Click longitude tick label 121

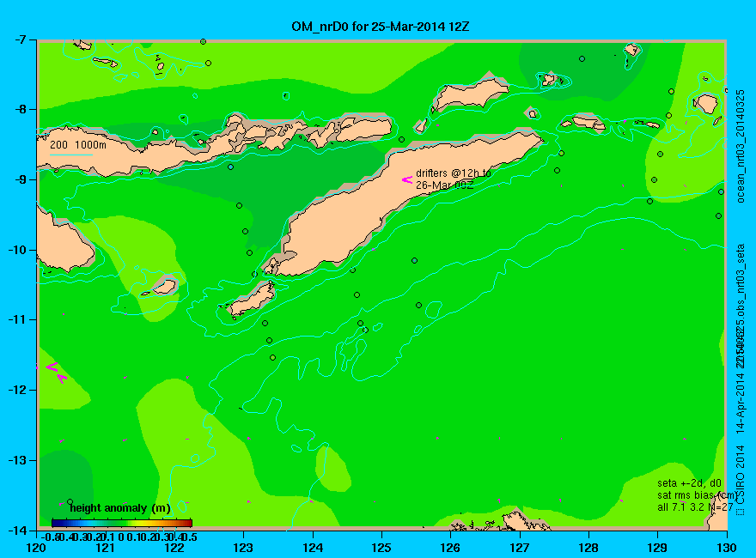pyautogui.click(x=106, y=548)
